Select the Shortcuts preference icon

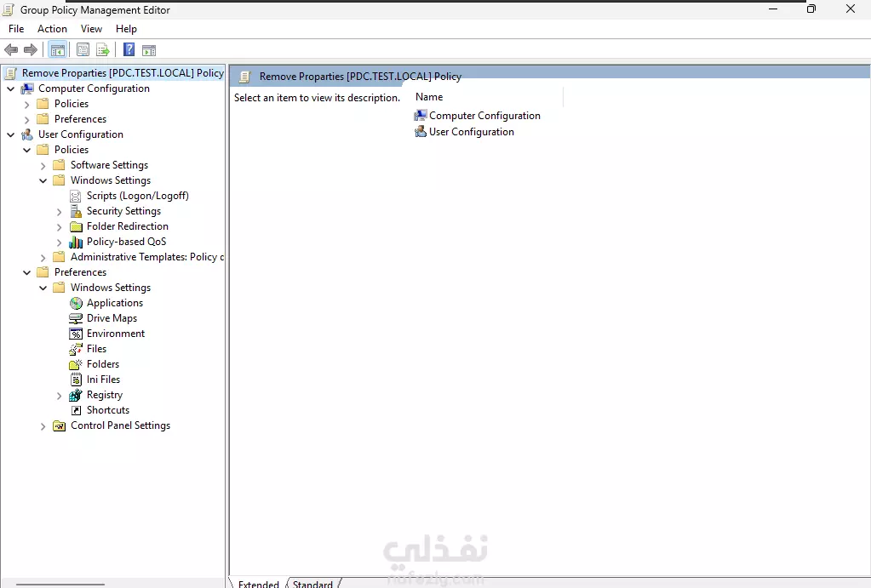click(x=76, y=410)
